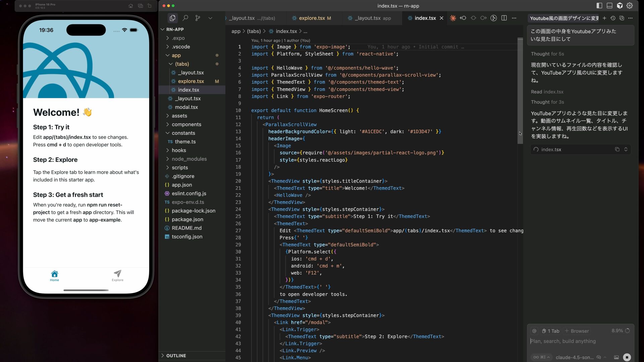This screenshot has width=644, height=362.
Task: Stop generation with the stop button
Action: (627, 357)
